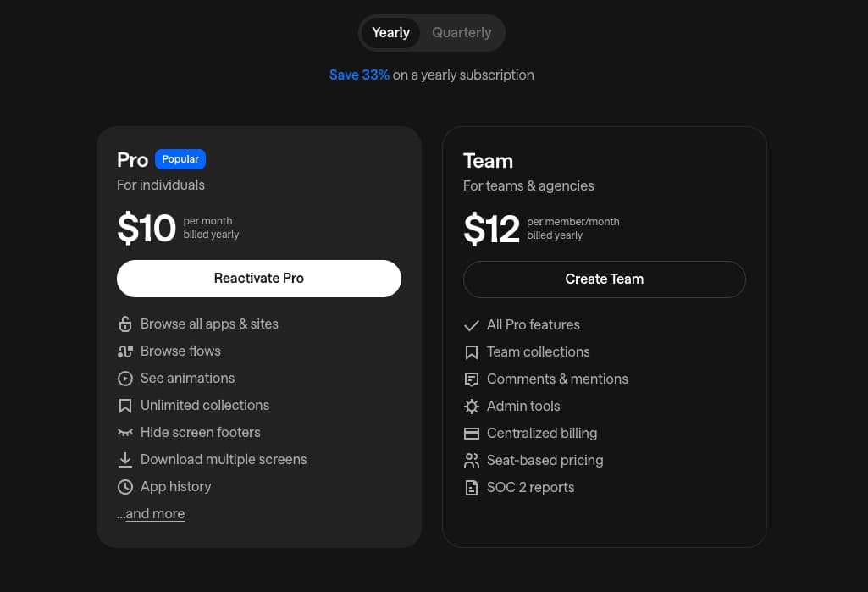This screenshot has height=592, width=868.
Task: Click the bookmark icon for Unlimited collections
Action: (125, 406)
